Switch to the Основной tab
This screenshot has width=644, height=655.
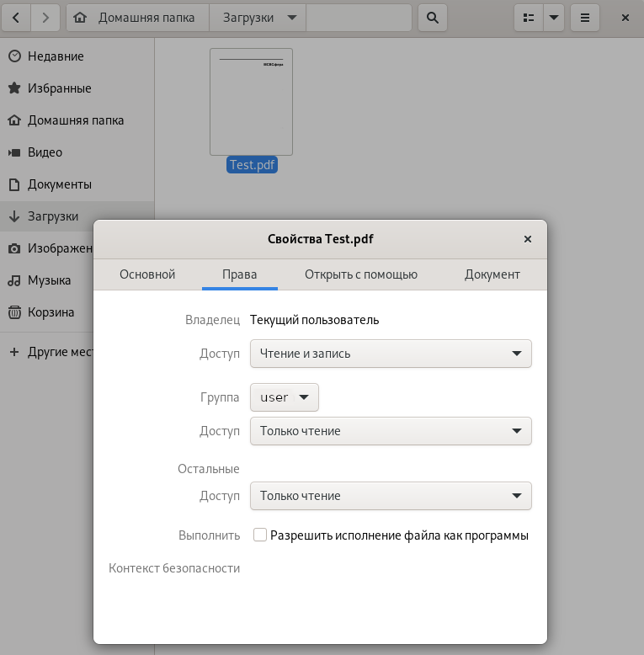147,274
